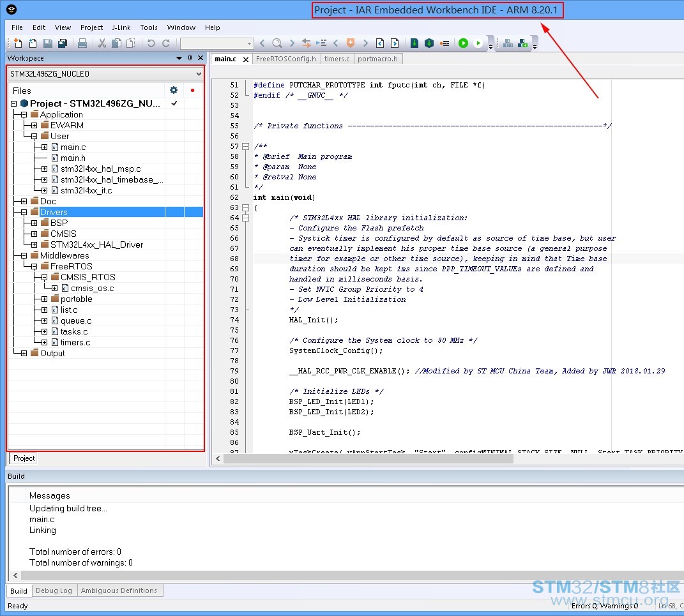684x616 pixels.
Task: Collapse the Drivers folder node
Action: [24, 213]
